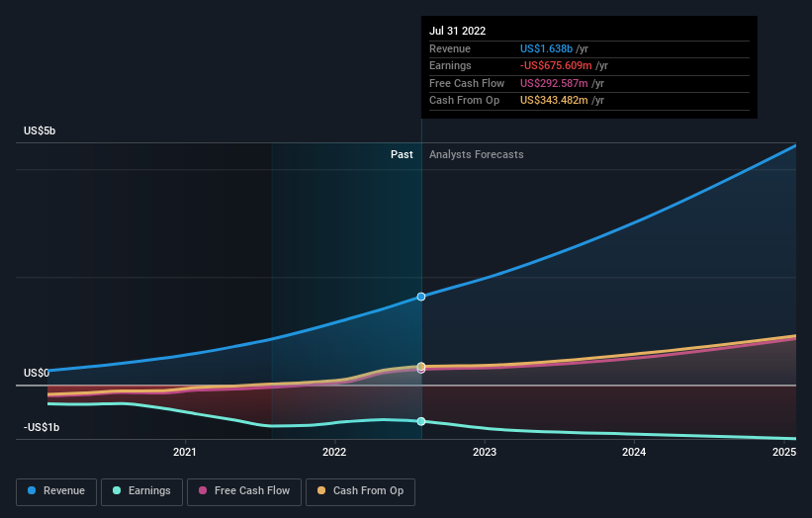
Task: Click the blue Revenue data point marker
Action: pyautogui.click(x=421, y=297)
